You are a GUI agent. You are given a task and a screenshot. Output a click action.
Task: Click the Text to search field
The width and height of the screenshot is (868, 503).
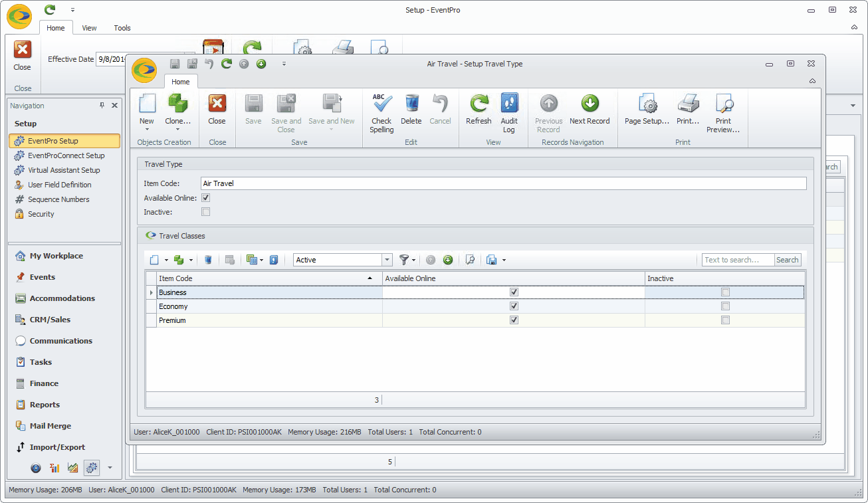[x=738, y=260]
